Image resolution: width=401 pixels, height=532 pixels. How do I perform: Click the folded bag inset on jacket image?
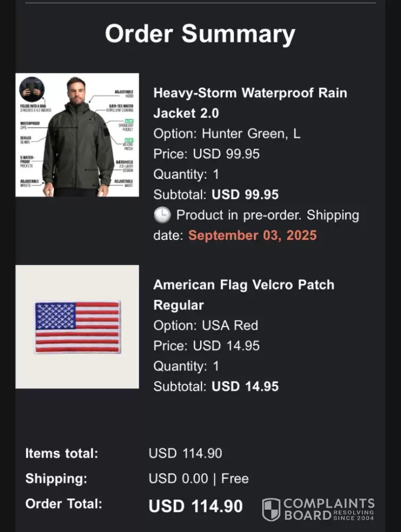32,89
